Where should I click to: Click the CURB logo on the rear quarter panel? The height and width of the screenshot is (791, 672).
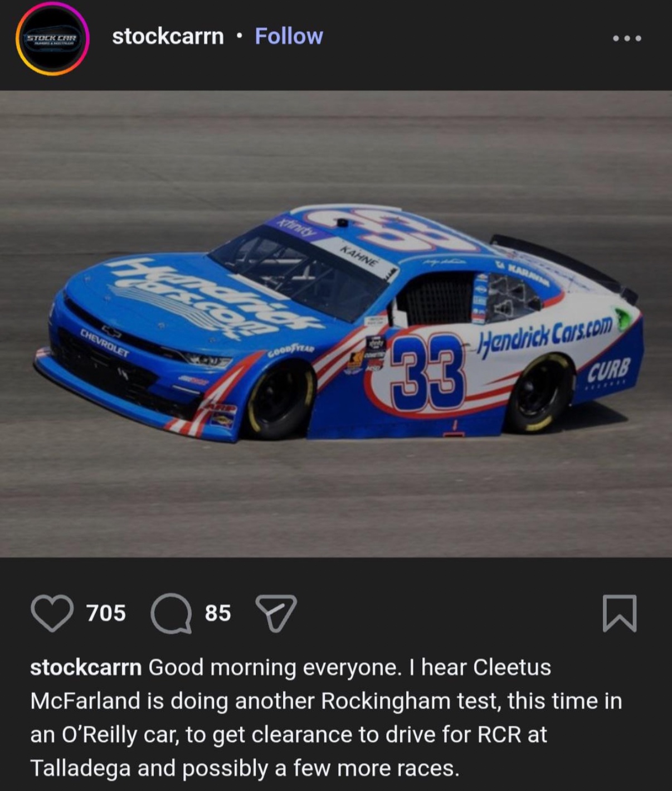click(609, 369)
